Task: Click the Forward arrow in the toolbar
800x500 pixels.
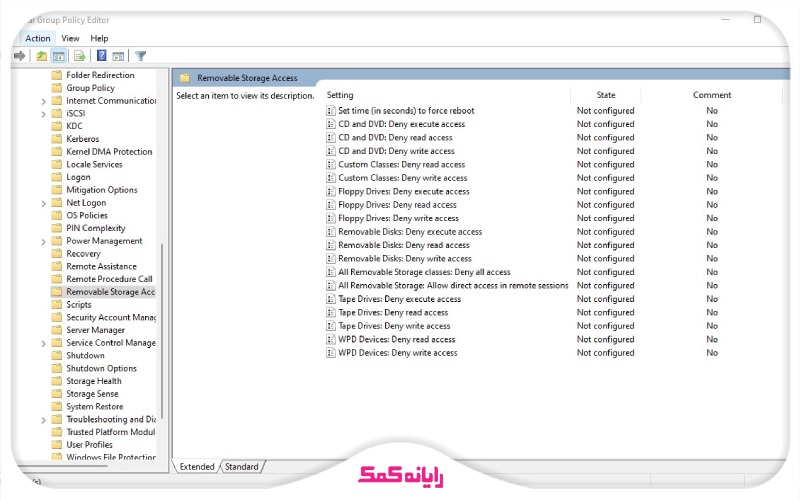Action: 20,56
